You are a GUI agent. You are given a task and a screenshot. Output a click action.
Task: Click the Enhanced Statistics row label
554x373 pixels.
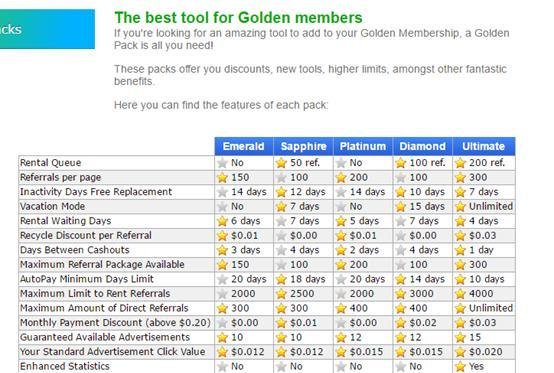click(65, 366)
